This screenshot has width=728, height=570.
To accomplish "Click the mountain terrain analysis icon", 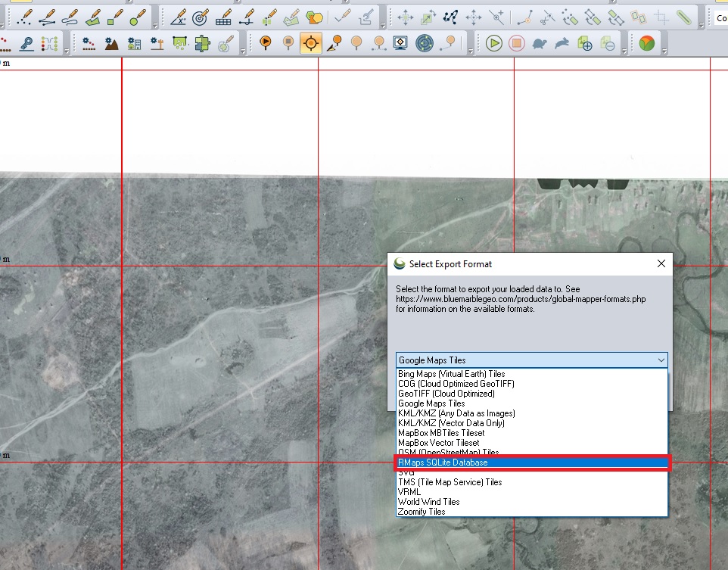I will pos(111,44).
